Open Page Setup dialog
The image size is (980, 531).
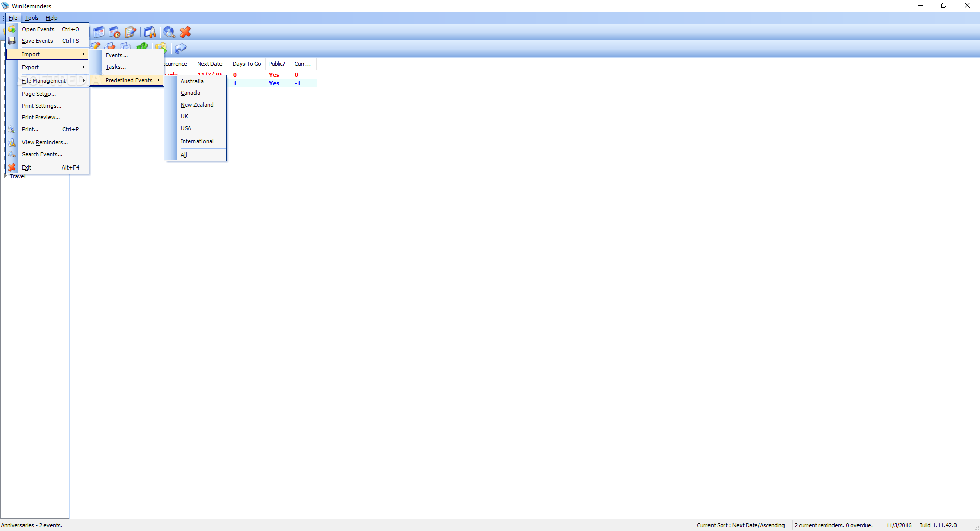[x=47, y=94]
